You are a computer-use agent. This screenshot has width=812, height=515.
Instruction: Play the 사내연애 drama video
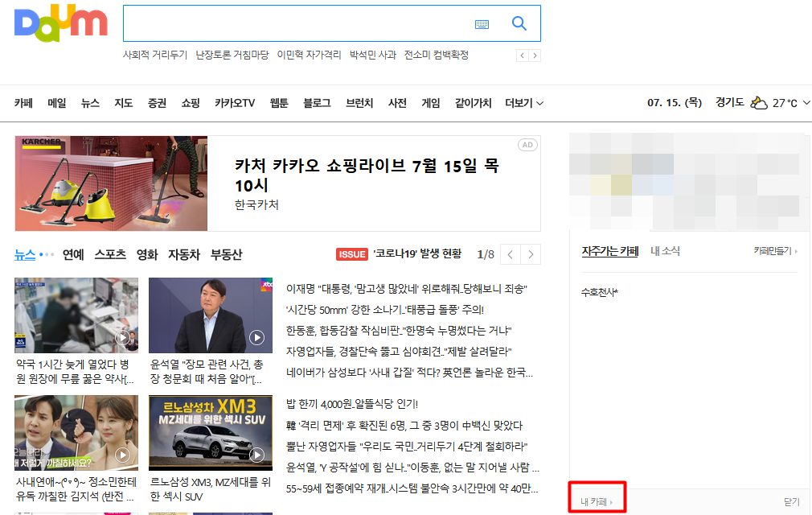tap(122, 455)
